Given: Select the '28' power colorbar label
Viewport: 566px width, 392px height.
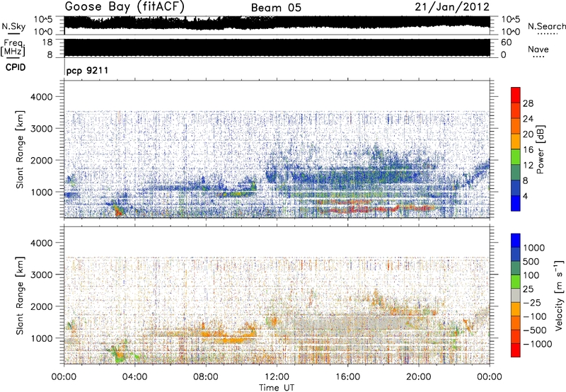Looking at the screenshot, I should point(528,103).
